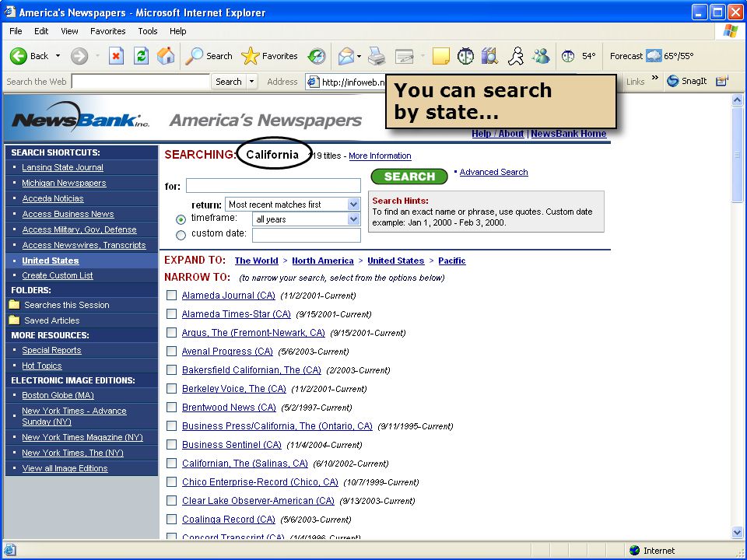
Task: Open the Mail icon dropdown arrow
Action: (359, 56)
